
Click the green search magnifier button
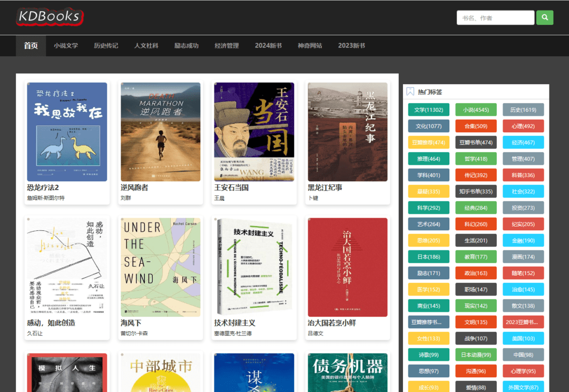(545, 18)
